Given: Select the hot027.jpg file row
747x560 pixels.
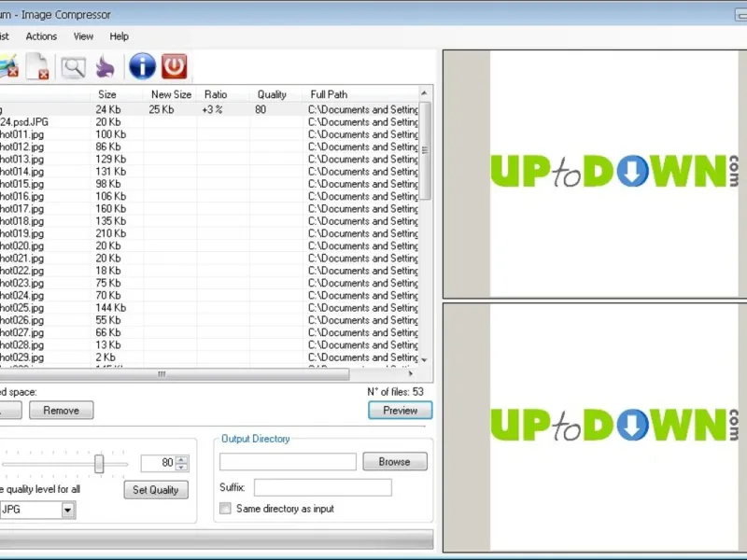Looking at the screenshot, I should (209, 332).
